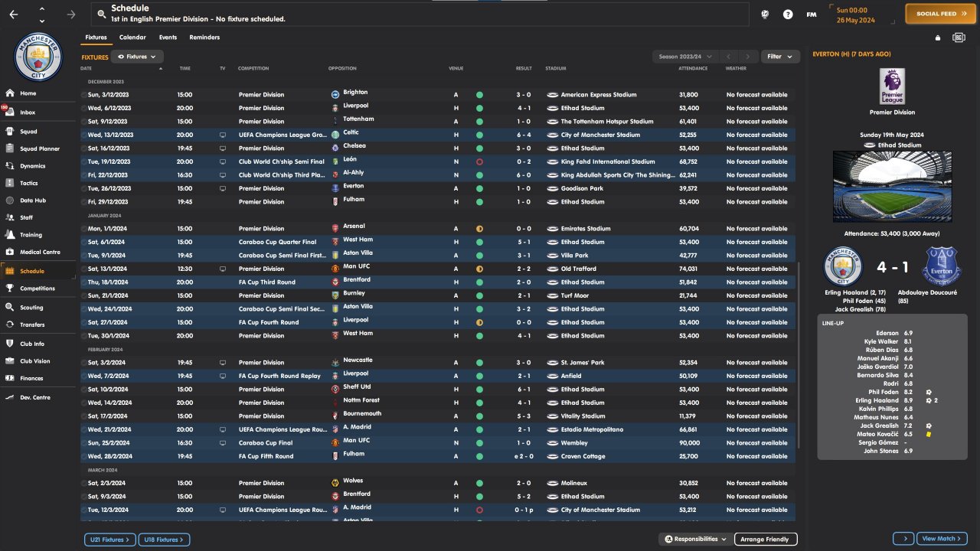Click the search magnifier icon

tap(100, 14)
